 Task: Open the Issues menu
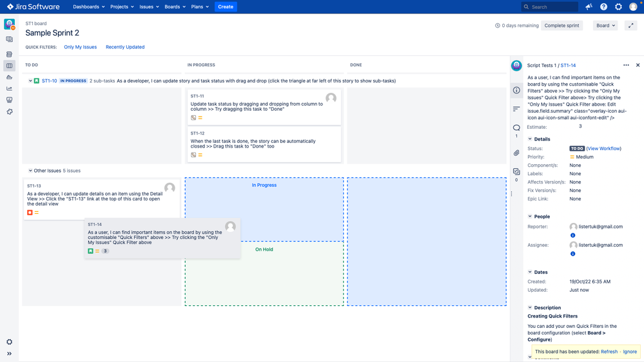(x=149, y=6)
